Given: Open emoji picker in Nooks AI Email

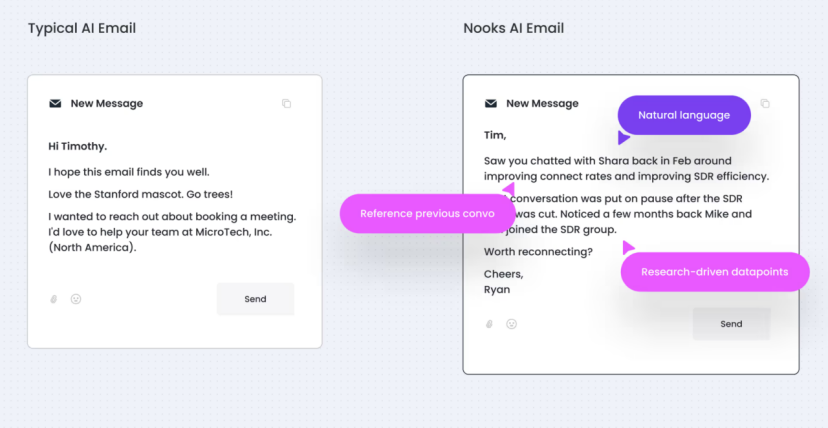Looking at the screenshot, I should click(512, 324).
